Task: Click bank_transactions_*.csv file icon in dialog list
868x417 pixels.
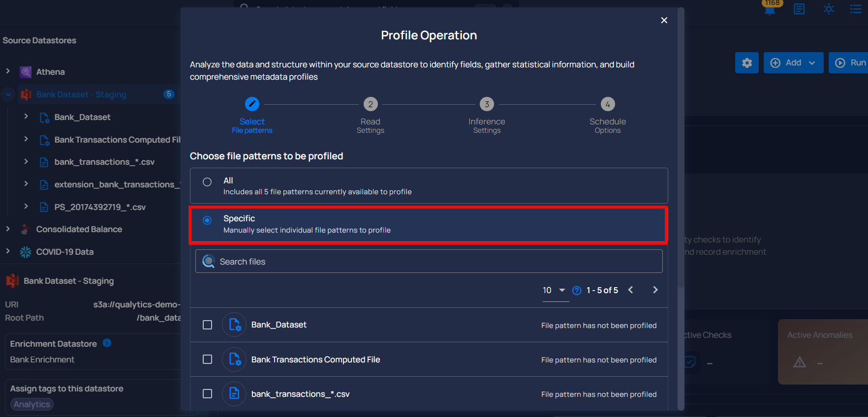Action: click(234, 394)
